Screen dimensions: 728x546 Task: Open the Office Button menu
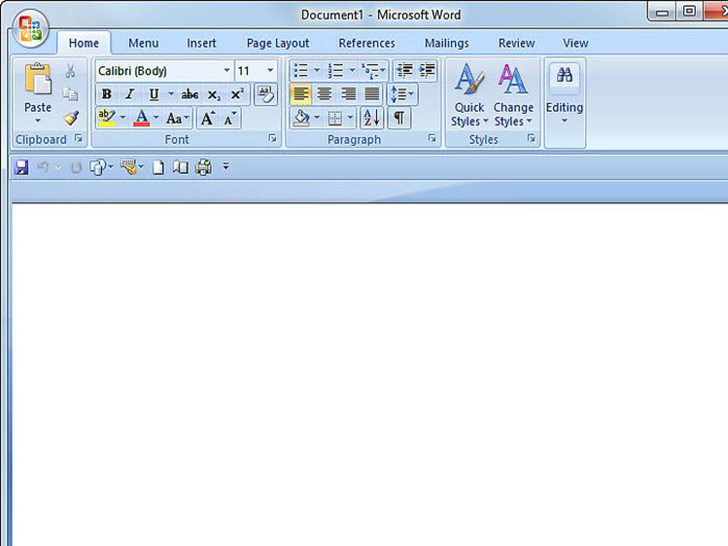[30, 29]
